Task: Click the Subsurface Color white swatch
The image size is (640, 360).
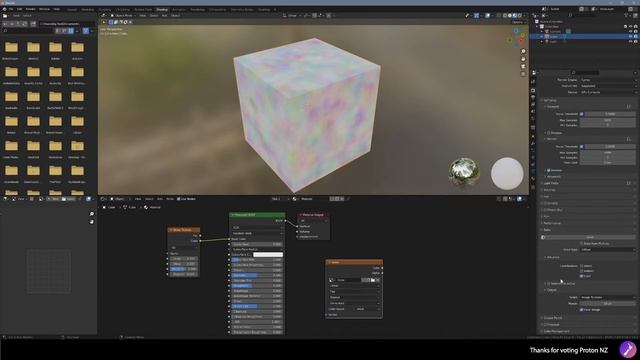Action: point(268,255)
